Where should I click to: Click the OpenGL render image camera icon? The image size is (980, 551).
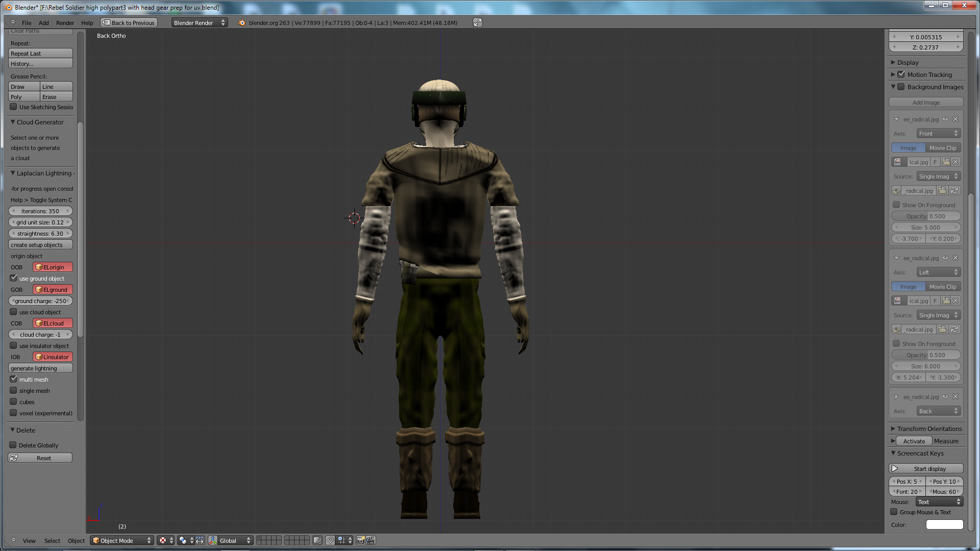(x=361, y=540)
